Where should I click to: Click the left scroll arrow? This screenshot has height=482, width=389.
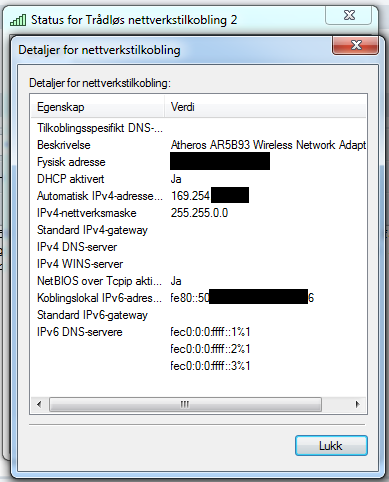39,404
